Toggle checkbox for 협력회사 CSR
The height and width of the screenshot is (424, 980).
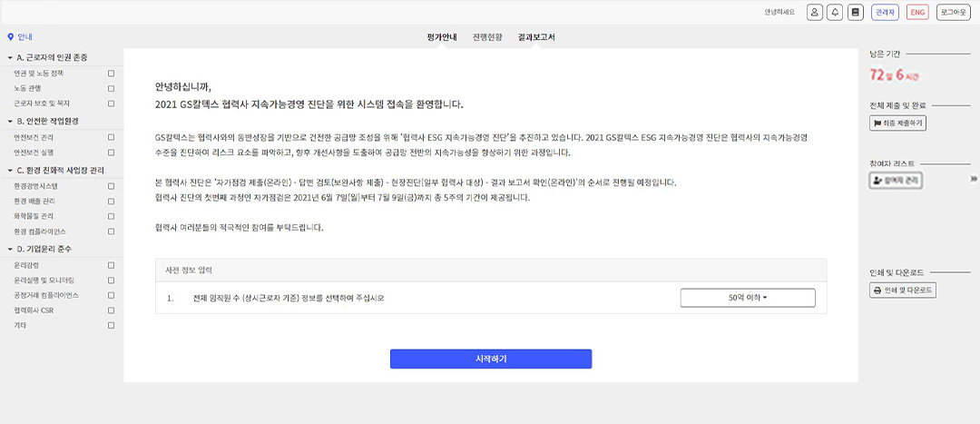(x=112, y=311)
